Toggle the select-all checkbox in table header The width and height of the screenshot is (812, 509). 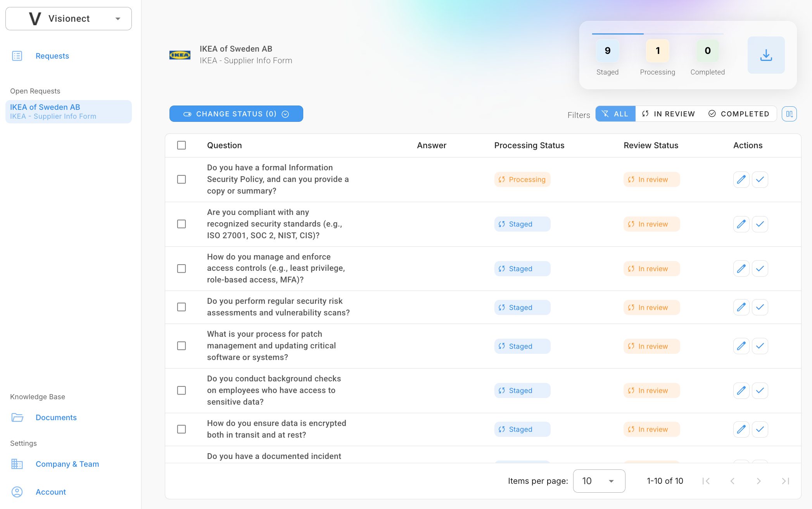(x=181, y=145)
